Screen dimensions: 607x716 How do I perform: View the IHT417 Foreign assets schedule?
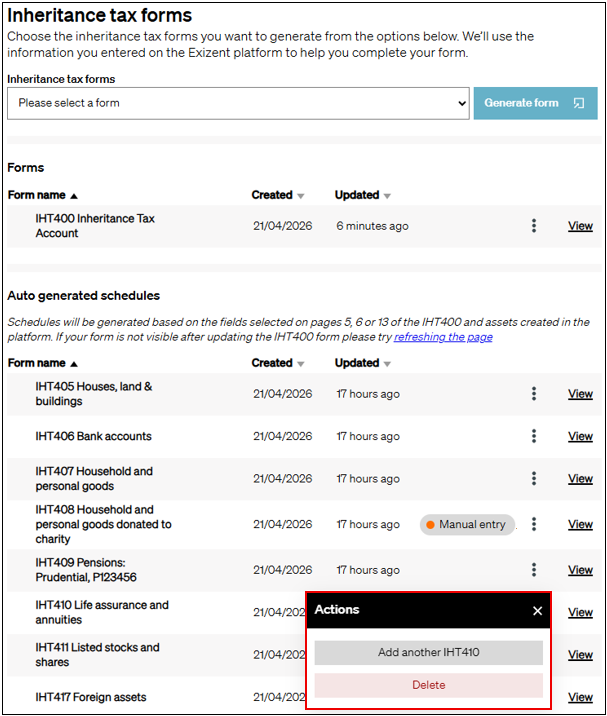[580, 697]
